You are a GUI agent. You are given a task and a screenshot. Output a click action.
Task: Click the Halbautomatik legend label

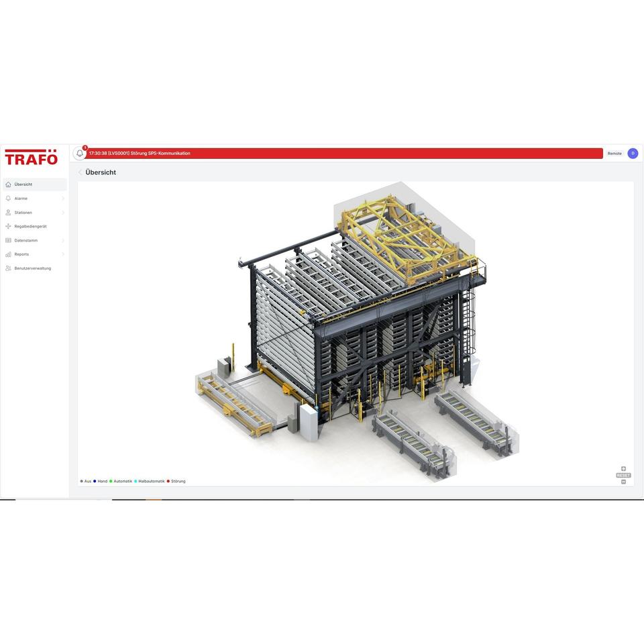[152, 482]
